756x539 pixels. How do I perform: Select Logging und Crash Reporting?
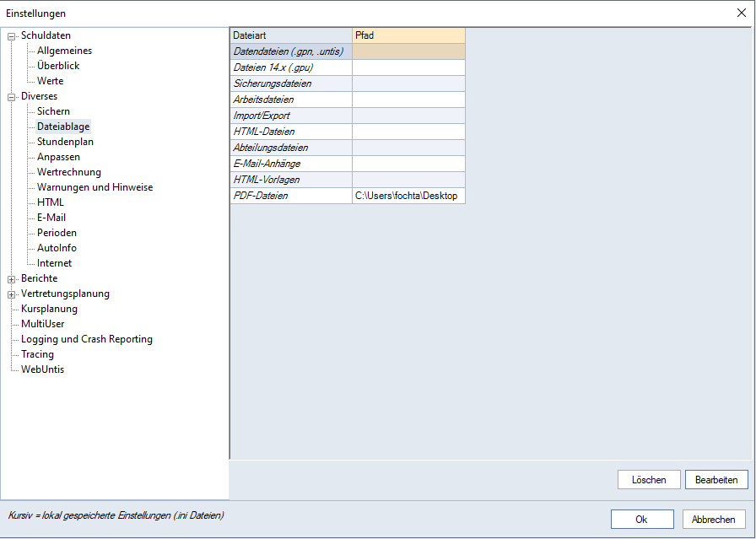click(x=86, y=339)
